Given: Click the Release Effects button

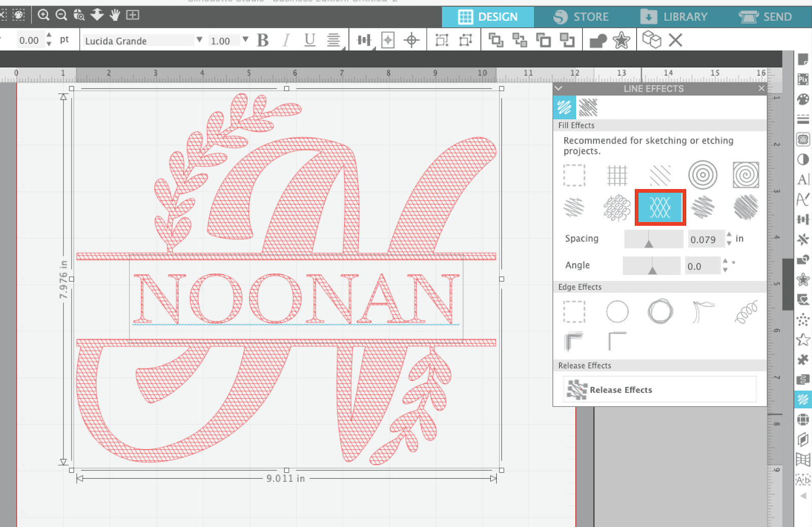Looking at the screenshot, I should [660, 390].
